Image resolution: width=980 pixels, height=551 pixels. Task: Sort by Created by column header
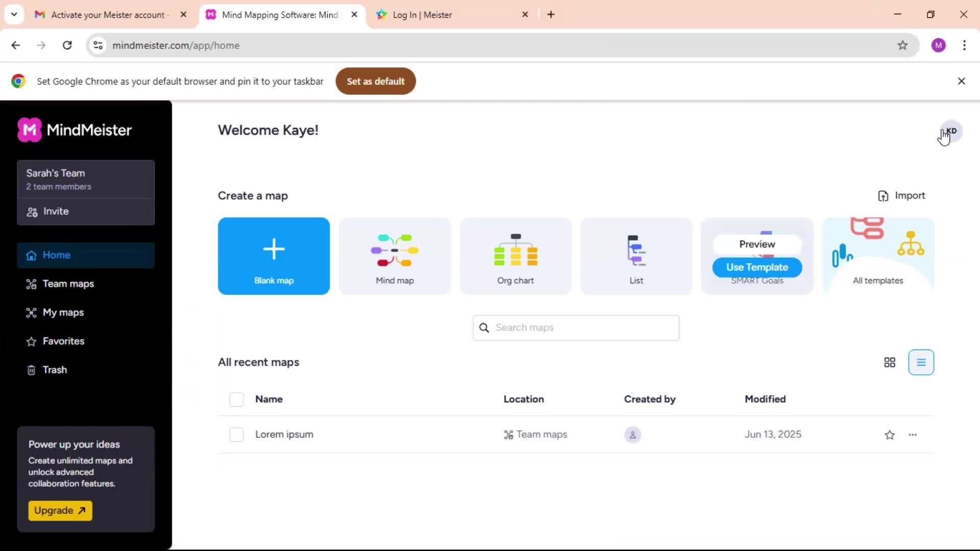[650, 399]
